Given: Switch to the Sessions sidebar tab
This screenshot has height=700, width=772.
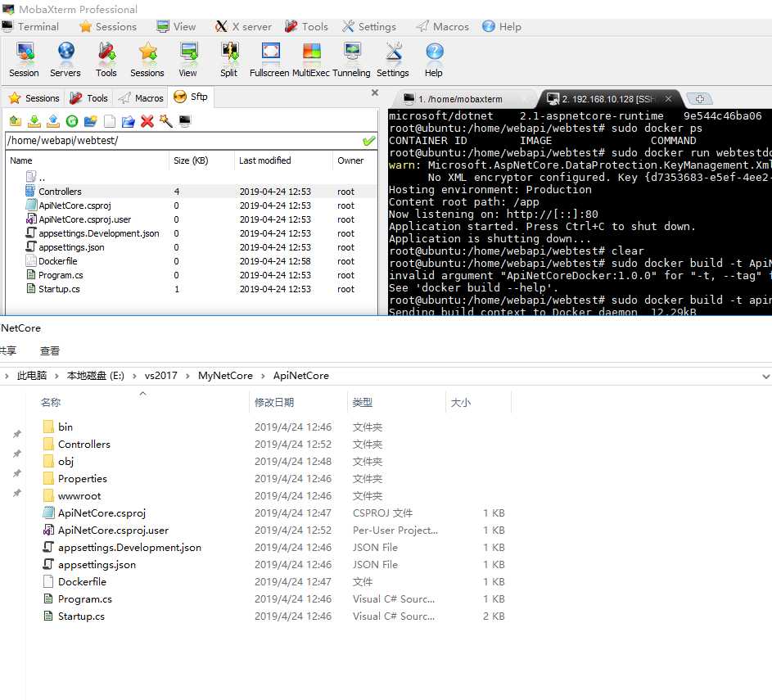Looking at the screenshot, I should point(34,98).
